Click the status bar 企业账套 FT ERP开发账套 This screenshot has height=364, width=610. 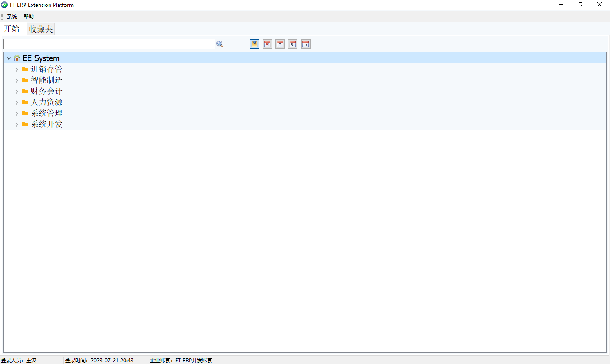pyautogui.click(x=181, y=361)
